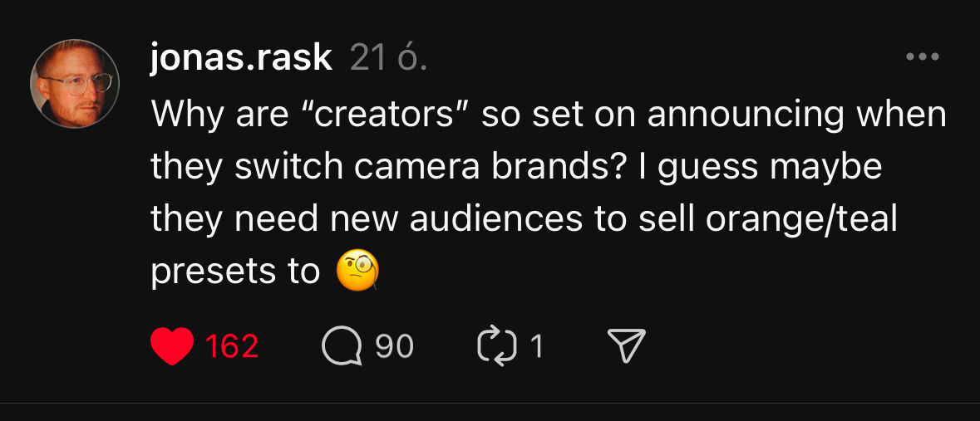Screen dimensions: 980x421
Task: Click the repost count of 1
Action: pos(536,346)
